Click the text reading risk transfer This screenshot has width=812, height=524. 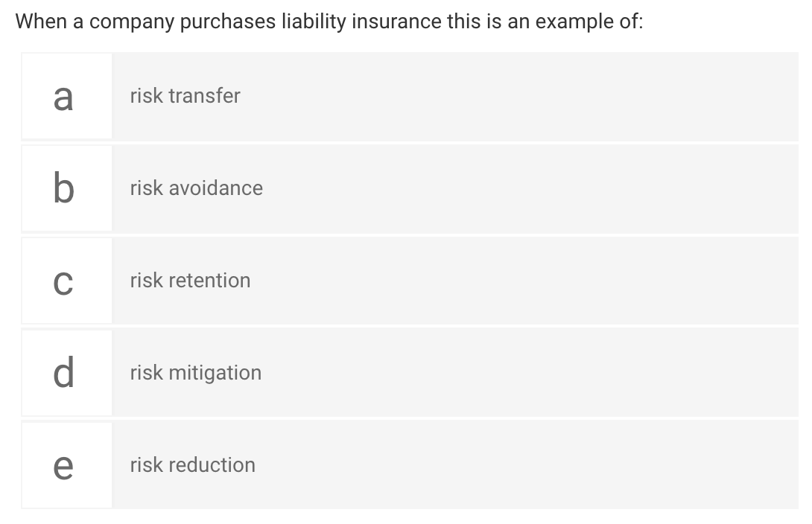coord(185,96)
